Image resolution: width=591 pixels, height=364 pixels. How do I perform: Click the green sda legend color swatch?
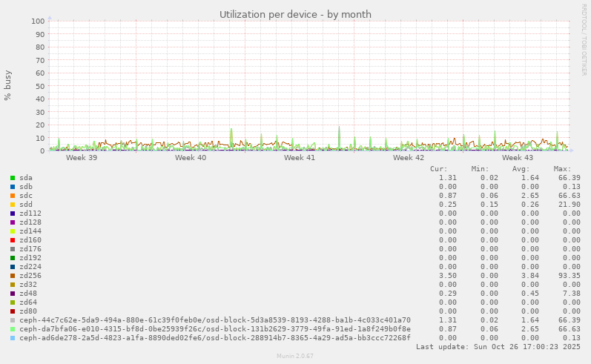click(13, 178)
